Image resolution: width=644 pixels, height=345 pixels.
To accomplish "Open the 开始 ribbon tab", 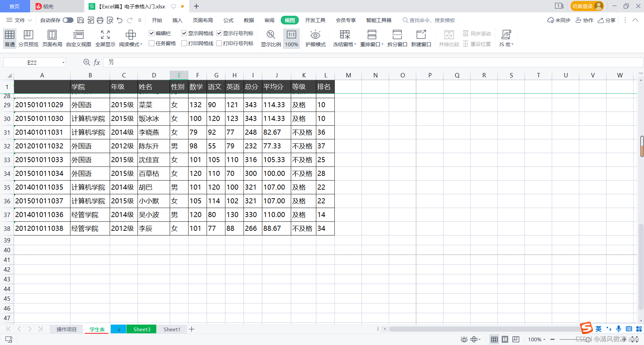I will [x=157, y=20].
